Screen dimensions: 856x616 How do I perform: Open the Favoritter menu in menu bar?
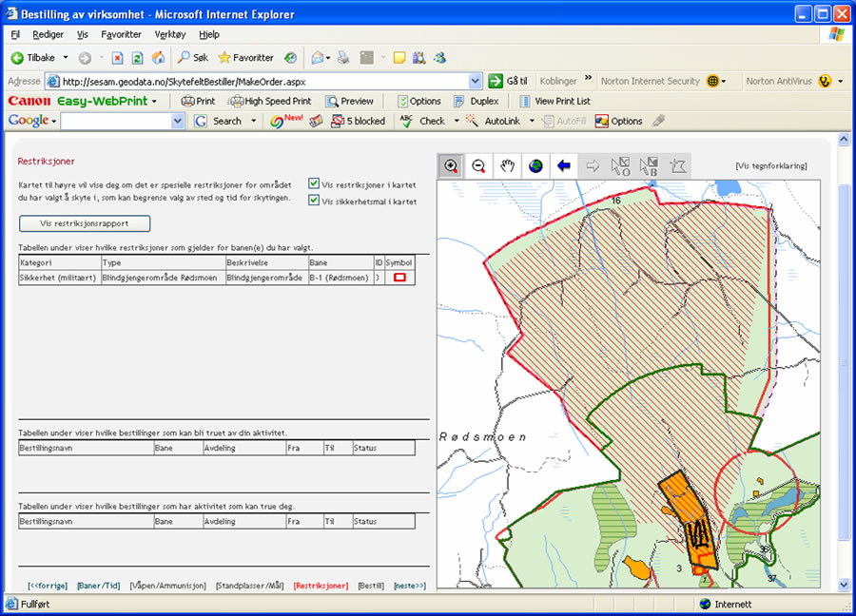(x=122, y=34)
